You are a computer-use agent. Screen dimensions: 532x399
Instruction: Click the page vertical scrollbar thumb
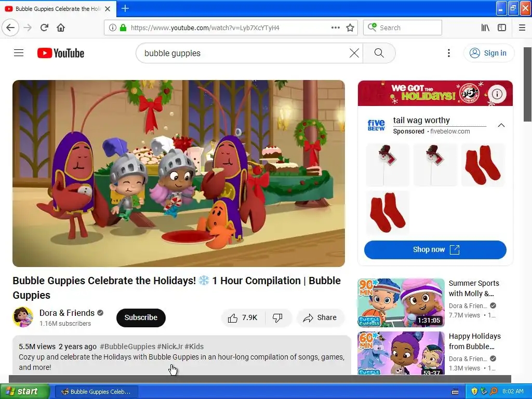pos(527,84)
